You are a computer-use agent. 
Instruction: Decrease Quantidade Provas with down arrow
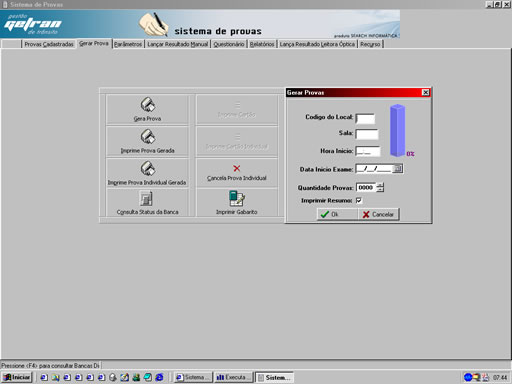[x=380, y=190]
